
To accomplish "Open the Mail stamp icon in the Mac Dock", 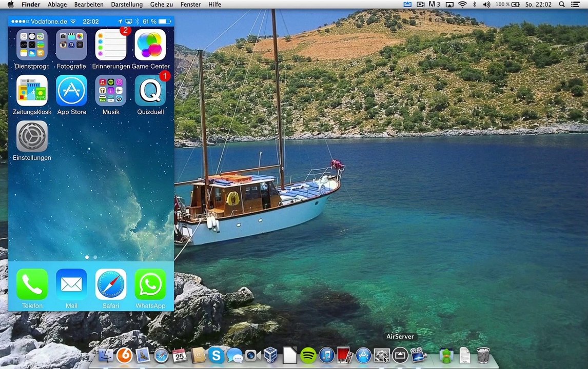I will [x=143, y=355].
